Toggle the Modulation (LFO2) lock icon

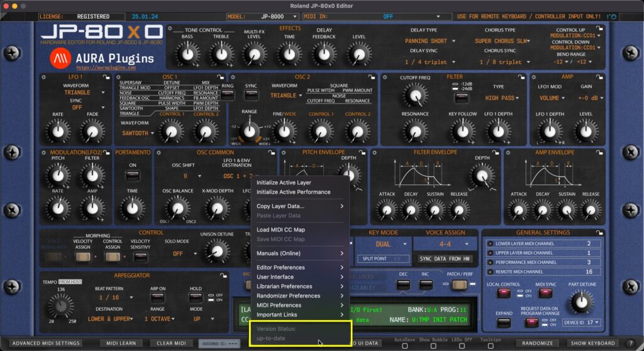click(x=107, y=152)
